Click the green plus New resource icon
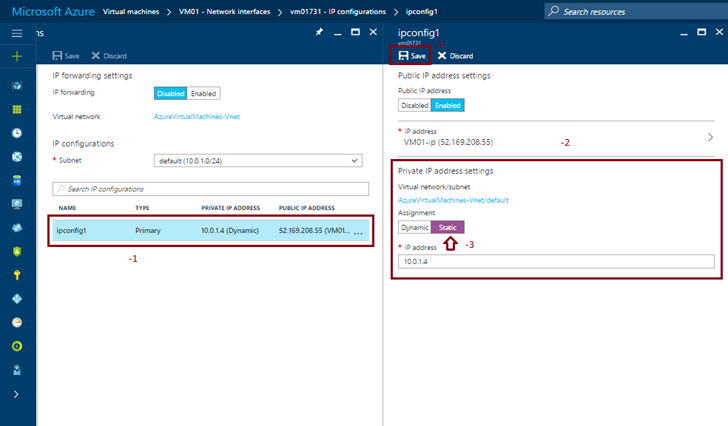The height and width of the screenshot is (426, 728). click(17, 56)
